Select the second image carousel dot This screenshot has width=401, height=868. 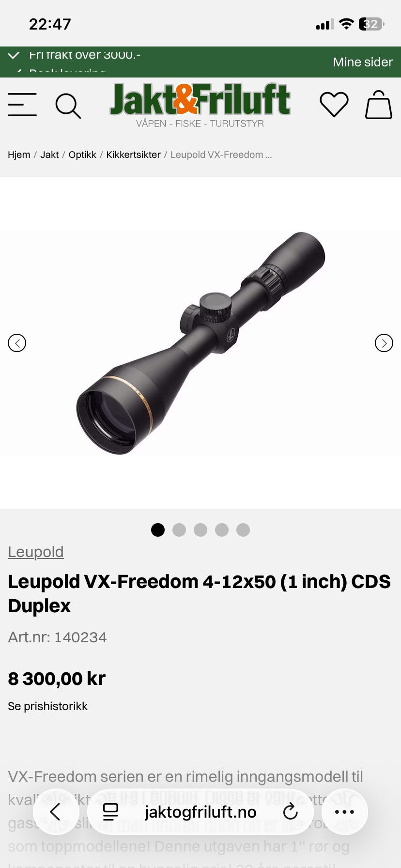click(179, 530)
